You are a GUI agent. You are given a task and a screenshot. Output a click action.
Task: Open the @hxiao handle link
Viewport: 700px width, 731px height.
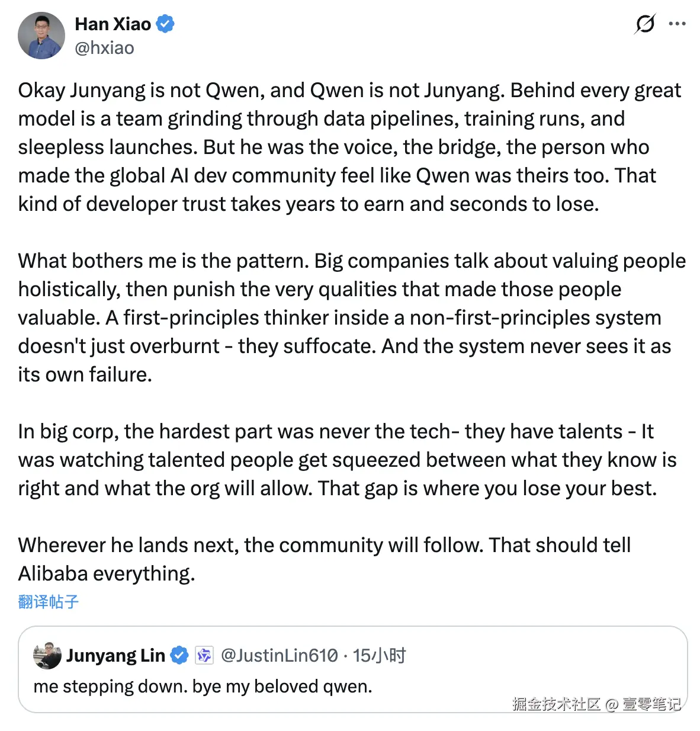(x=104, y=48)
